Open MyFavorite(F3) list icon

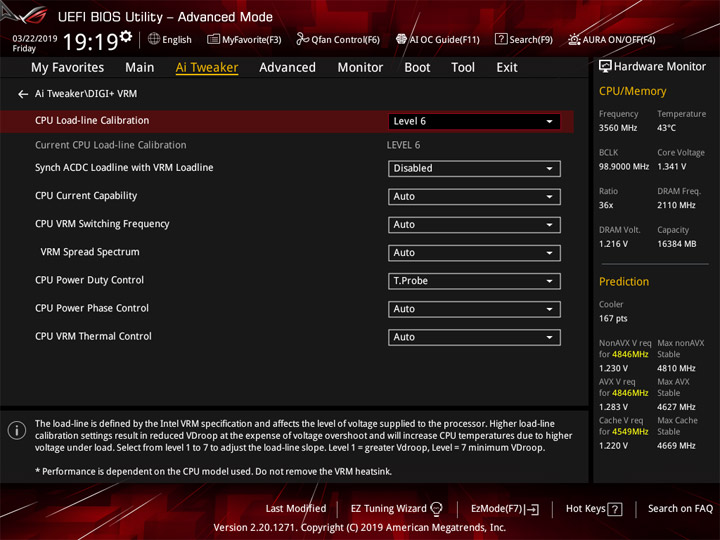click(213, 39)
